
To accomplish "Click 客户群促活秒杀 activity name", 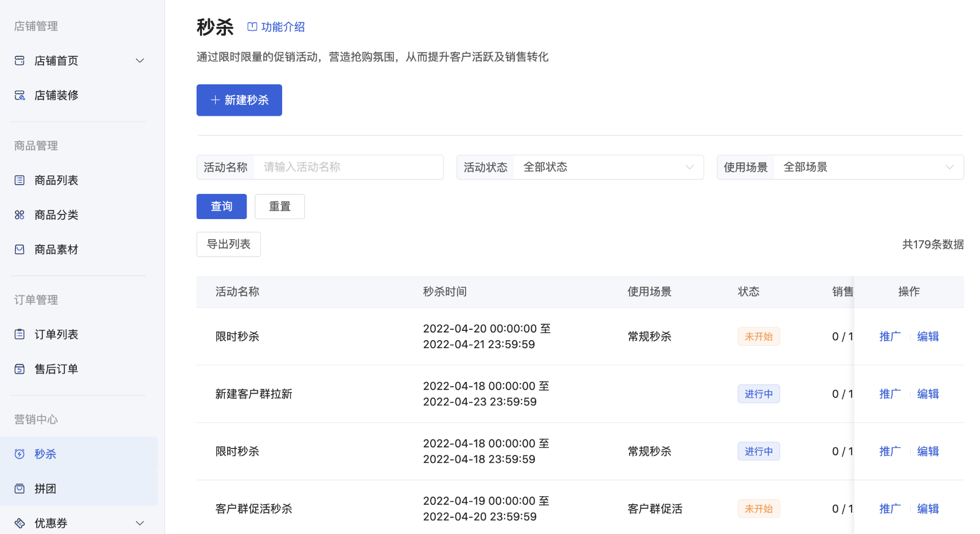I will [254, 509].
